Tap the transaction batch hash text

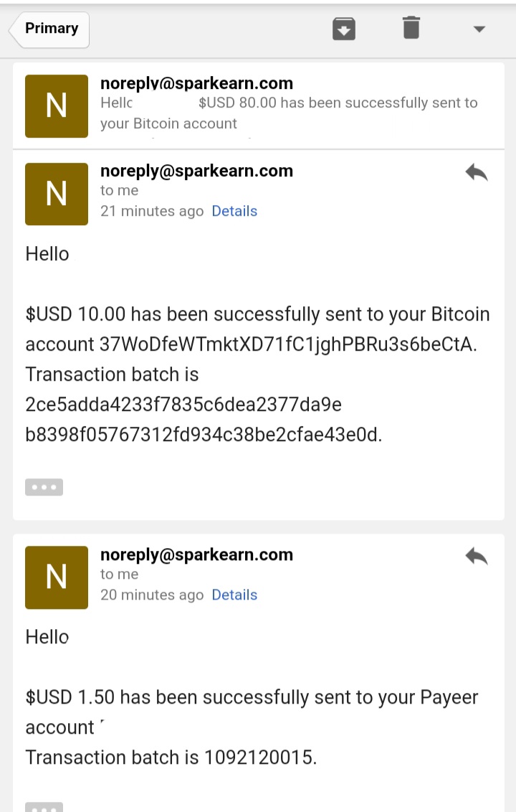pyautogui.click(x=204, y=420)
